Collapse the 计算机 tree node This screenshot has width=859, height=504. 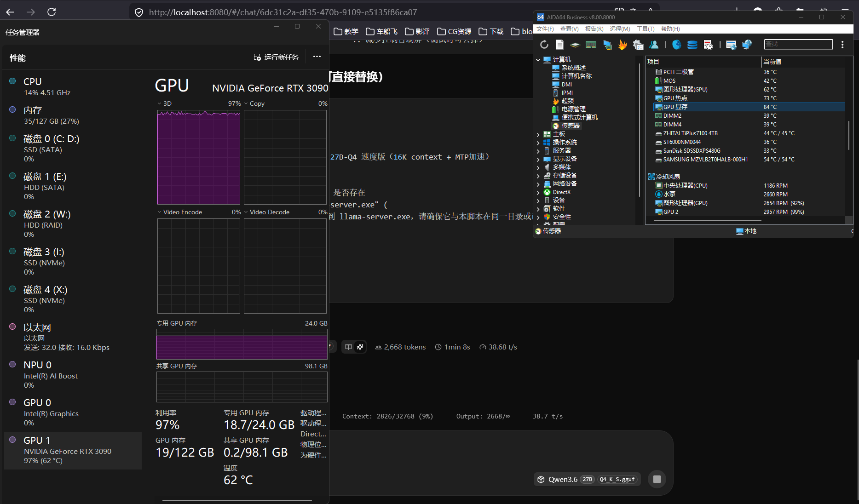[x=538, y=60]
